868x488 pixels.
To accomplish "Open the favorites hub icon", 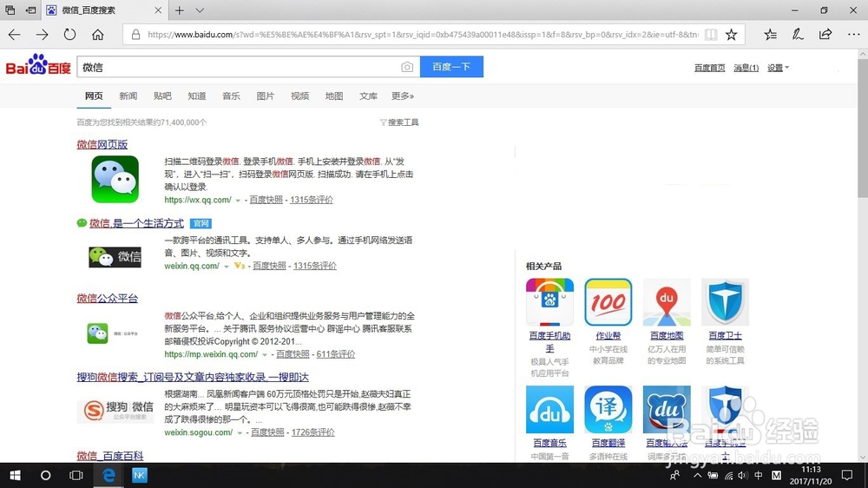I will coord(770,35).
